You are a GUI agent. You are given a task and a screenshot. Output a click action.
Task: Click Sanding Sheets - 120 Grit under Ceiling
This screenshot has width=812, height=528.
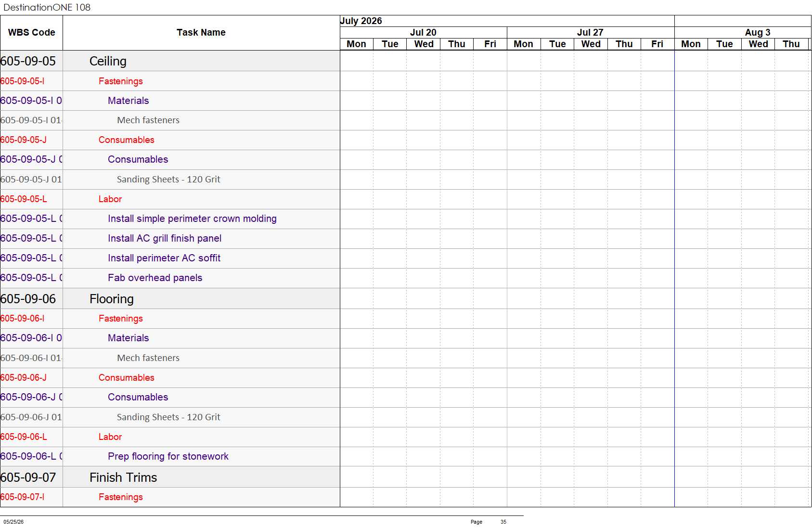click(168, 180)
